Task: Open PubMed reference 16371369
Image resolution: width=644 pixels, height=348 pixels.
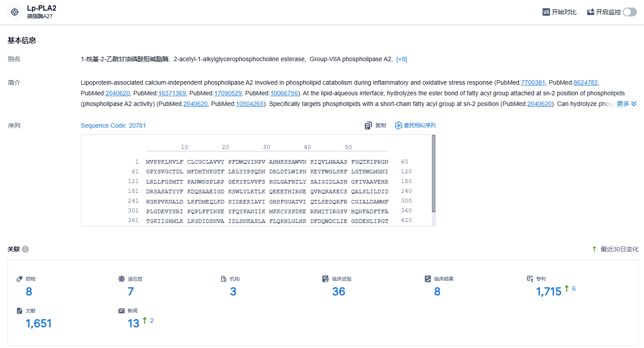Action: click(x=172, y=93)
